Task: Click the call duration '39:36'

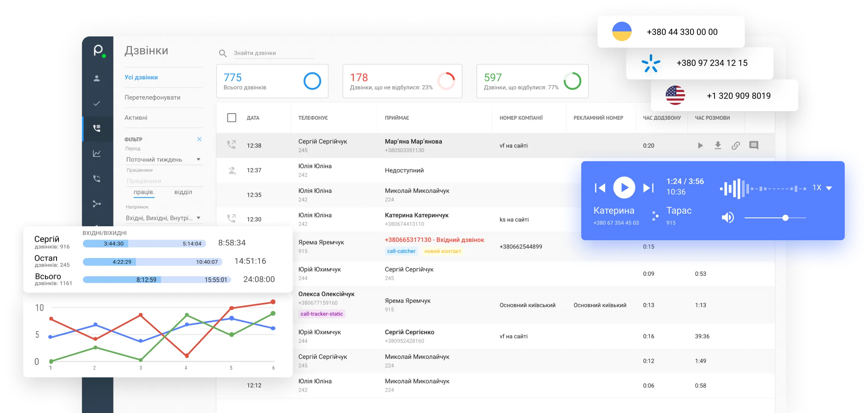Action: pyautogui.click(x=702, y=336)
